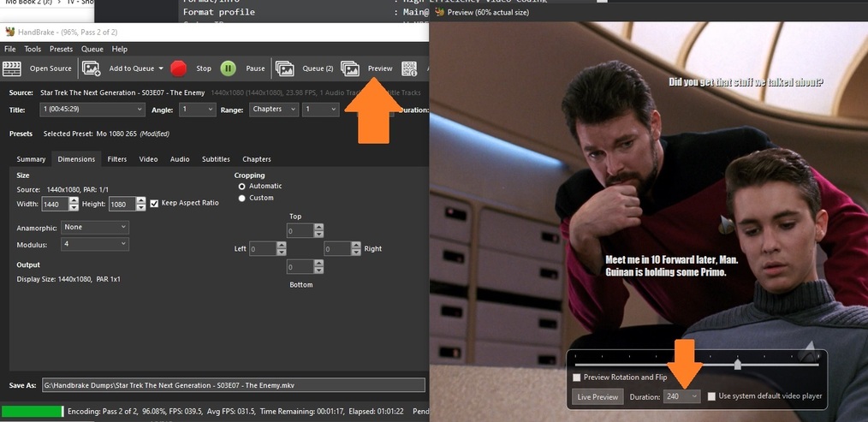
Task: Click the Stop label in toolbar
Action: [x=204, y=68]
